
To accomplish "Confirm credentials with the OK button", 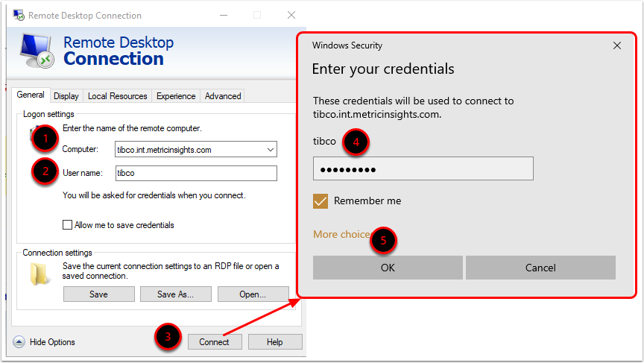I will pyautogui.click(x=388, y=268).
